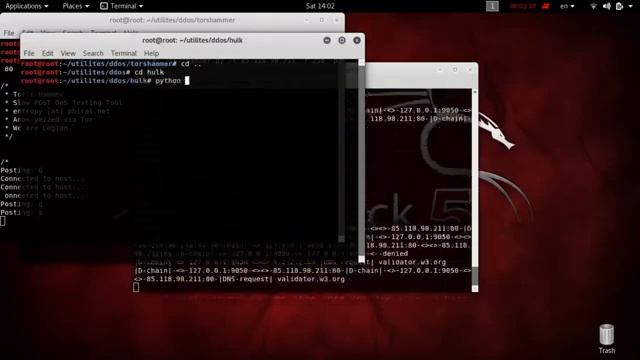This screenshot has height=360, width=640.
Task: Click the battery power icon
Action: pos(619,6)
